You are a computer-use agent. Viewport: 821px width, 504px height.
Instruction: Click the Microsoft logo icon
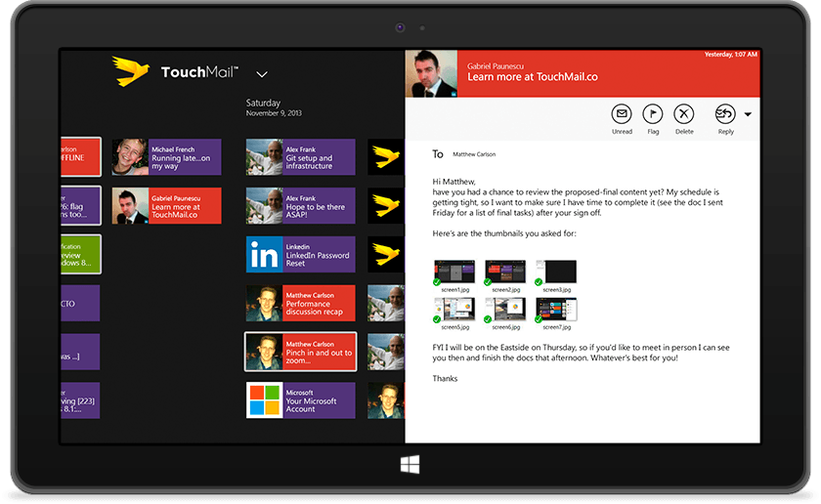265,400
